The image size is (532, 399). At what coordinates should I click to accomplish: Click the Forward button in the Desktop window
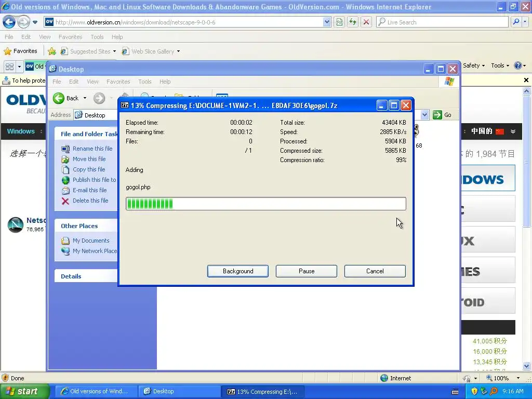pyautogui.click(x=99, y=98)
